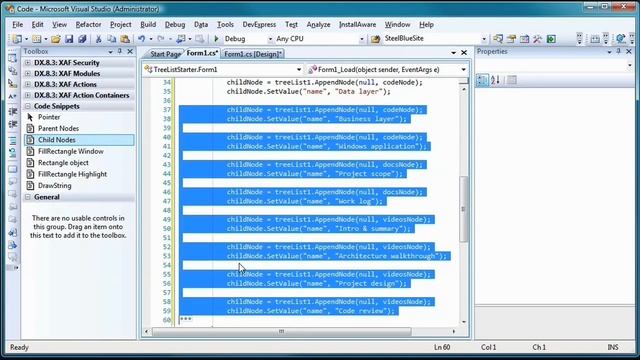Click the Find in Files icon before SteelBlueSite

pos(376,39)
